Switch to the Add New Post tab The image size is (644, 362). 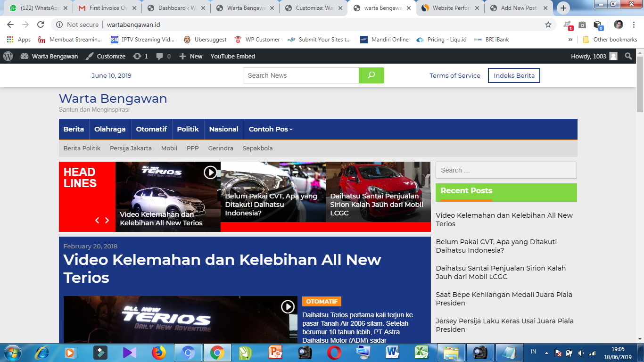[520, 8]
